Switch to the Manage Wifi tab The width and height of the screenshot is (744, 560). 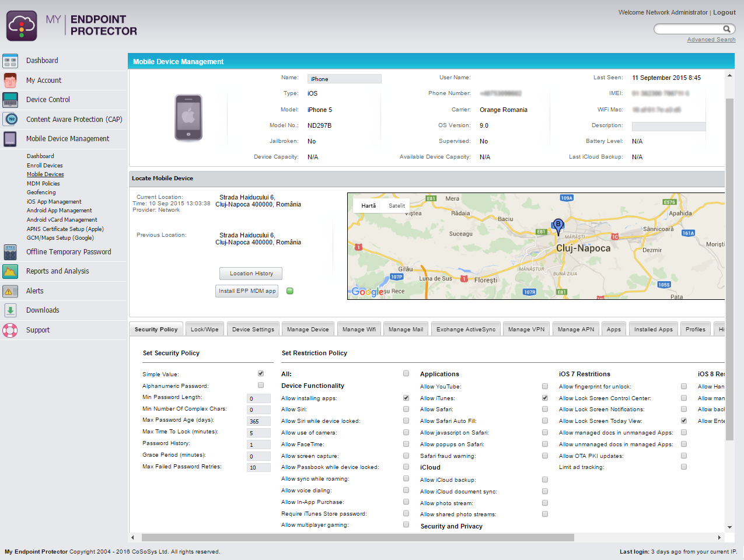click(x=359, y=330)
